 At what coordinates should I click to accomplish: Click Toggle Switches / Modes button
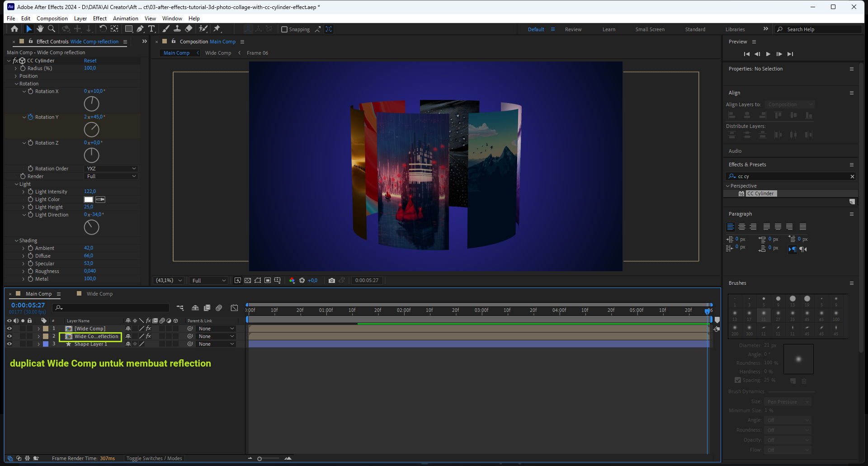[154, 458]
